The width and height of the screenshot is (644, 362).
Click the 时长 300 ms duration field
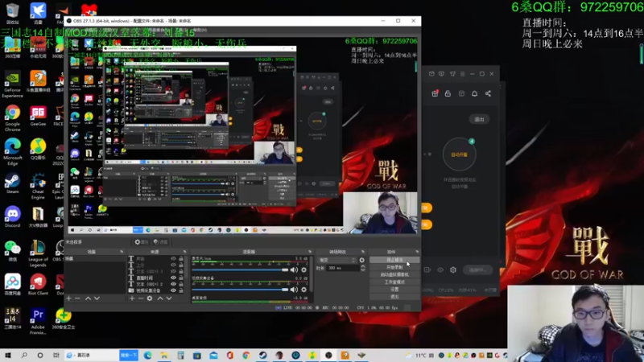click(x=344, y=268)
